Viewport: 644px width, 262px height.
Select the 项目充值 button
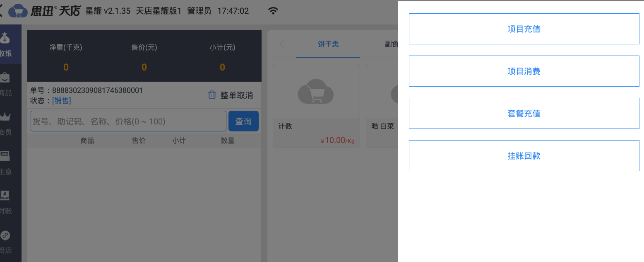[x=524, y=29]
